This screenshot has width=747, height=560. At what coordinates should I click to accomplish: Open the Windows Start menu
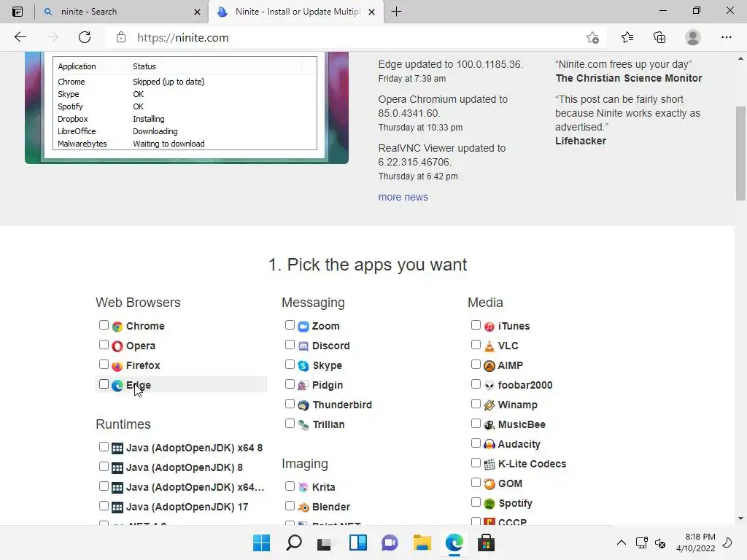262,542
